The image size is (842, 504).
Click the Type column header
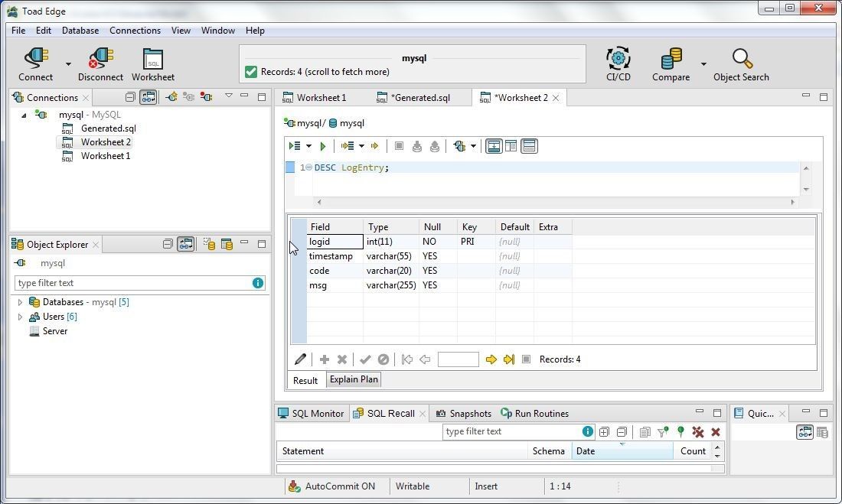point(391,227)
